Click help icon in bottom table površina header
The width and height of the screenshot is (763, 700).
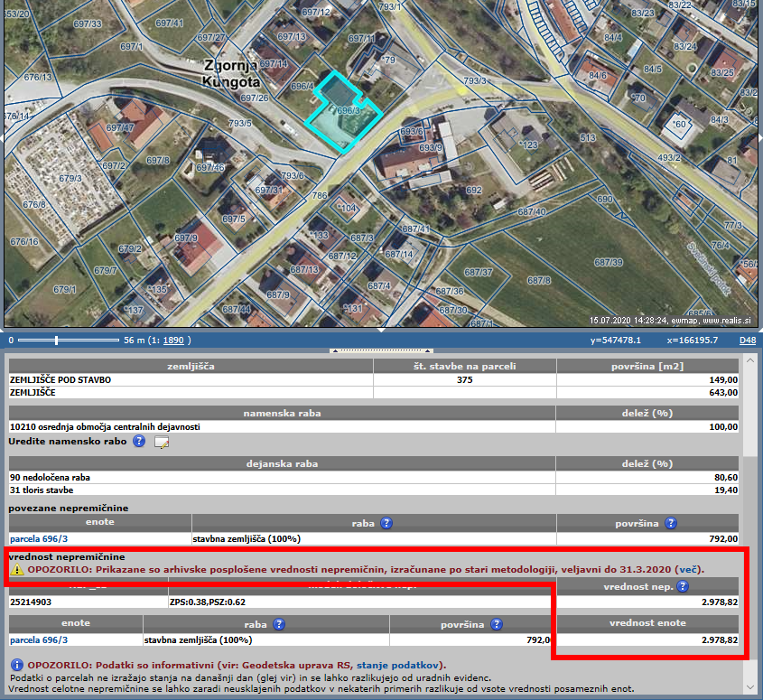click(497, 624)
